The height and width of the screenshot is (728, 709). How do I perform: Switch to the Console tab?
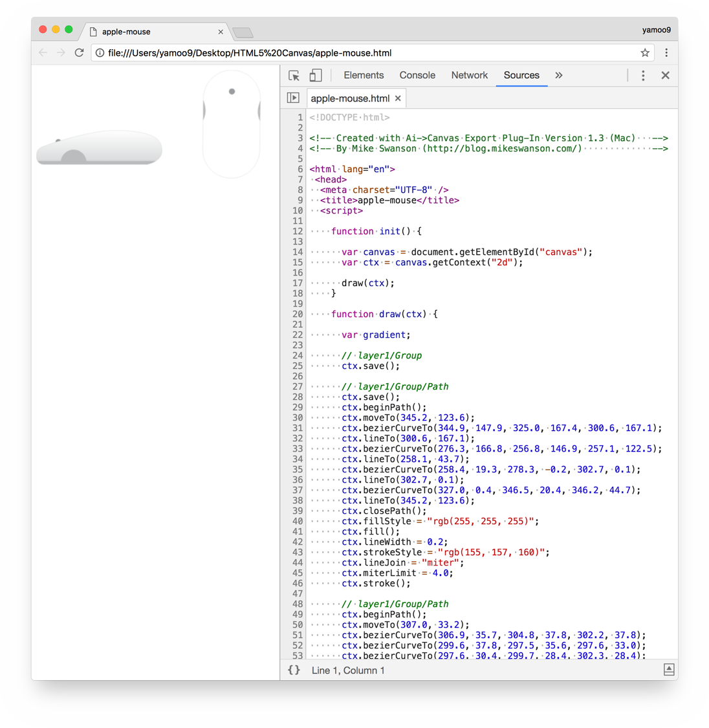[x=417, y=75]
